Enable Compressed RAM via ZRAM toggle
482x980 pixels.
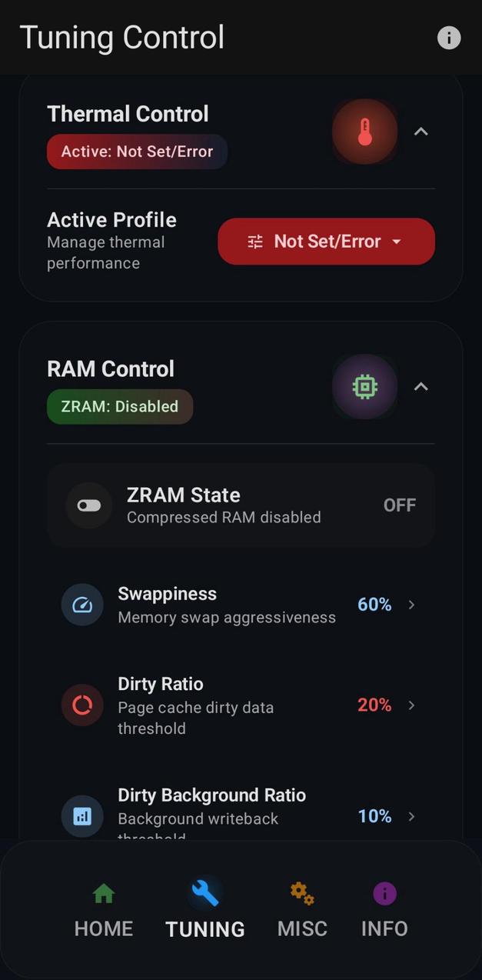[88, 505]
